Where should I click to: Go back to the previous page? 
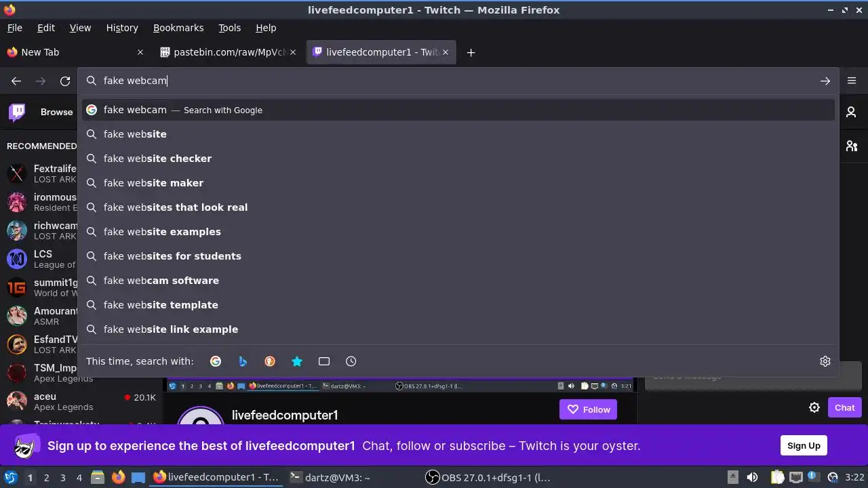click(x=16, y=81)
